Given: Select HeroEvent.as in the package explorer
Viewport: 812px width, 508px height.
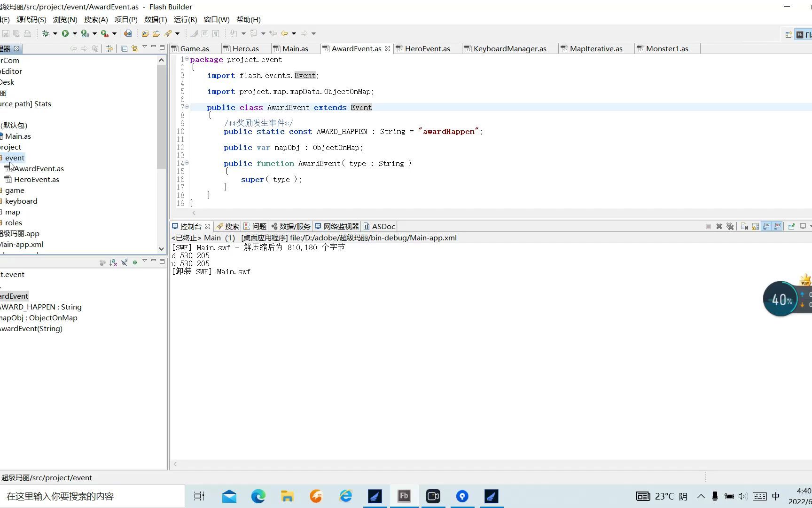Looking at the screenshot, I should pyautogui.click(x=36, y=179).
